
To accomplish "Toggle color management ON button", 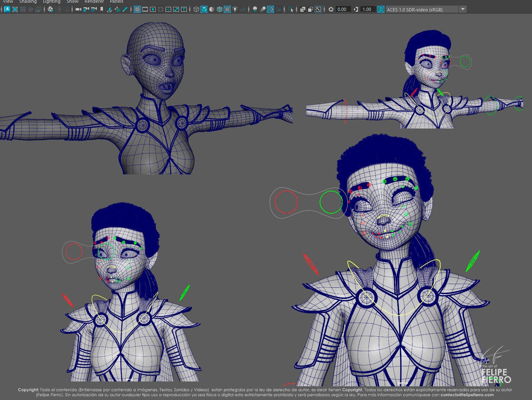I will point(381,9).
